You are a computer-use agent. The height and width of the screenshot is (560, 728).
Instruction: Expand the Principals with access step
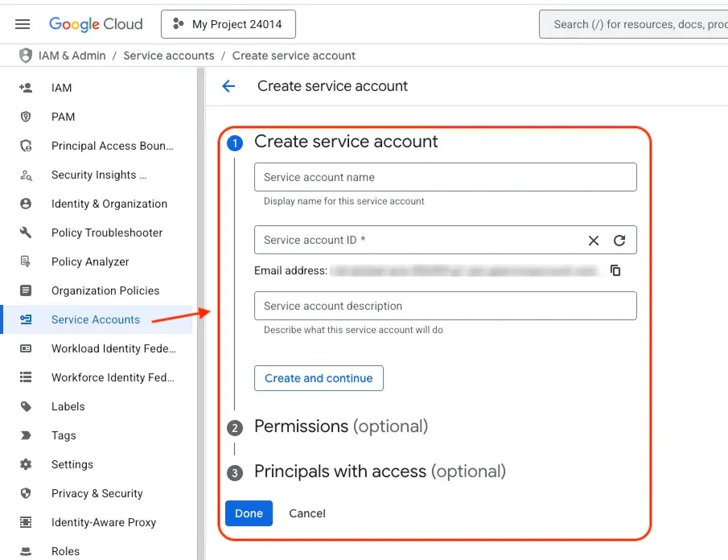pyautogui.click(x=380, y=471)
